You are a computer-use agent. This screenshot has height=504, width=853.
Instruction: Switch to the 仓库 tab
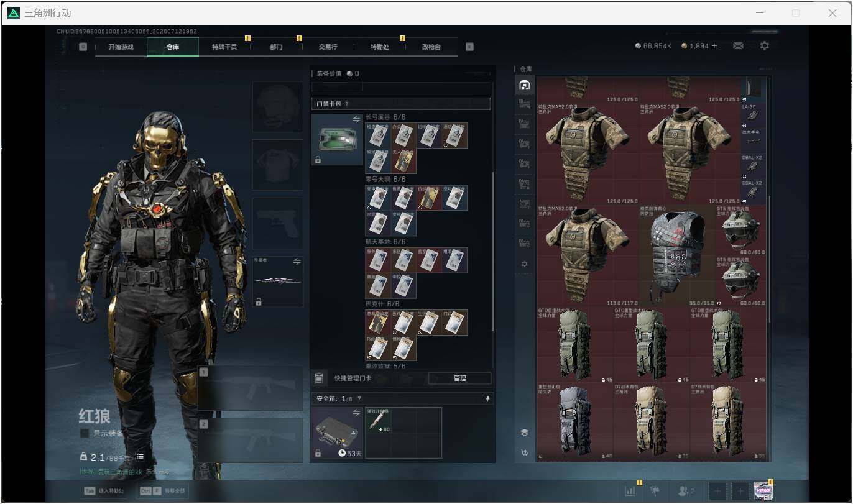click(x=173, y=47)
